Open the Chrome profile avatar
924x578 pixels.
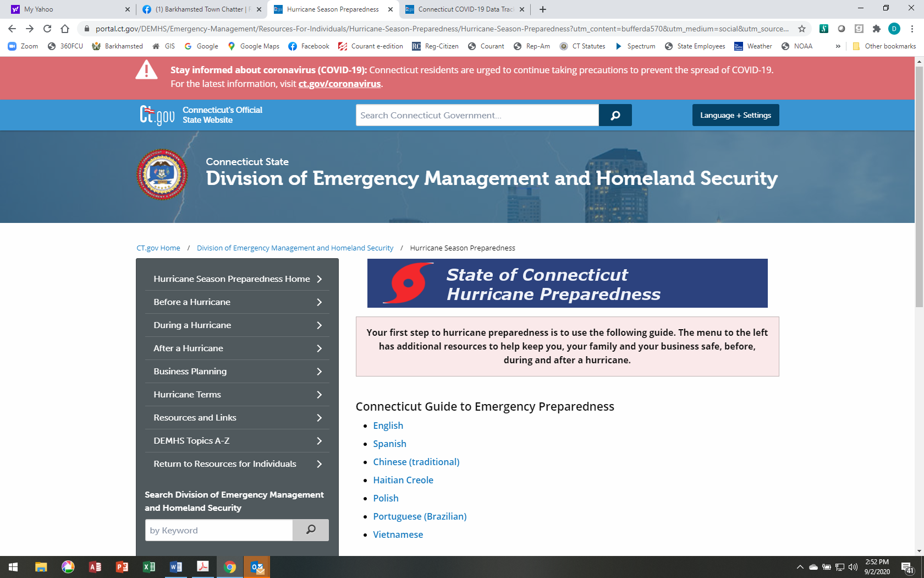coord(894,29)
